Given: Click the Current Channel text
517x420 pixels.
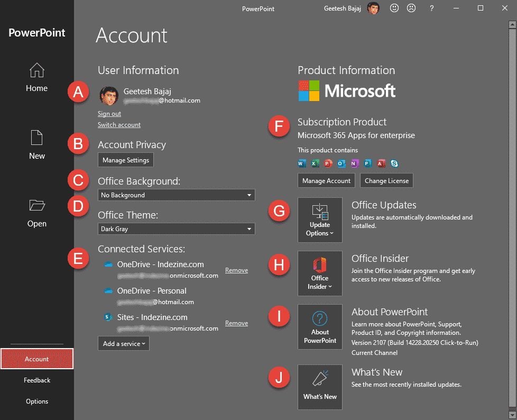Looking at the screenshot, I should click(374, 352).
